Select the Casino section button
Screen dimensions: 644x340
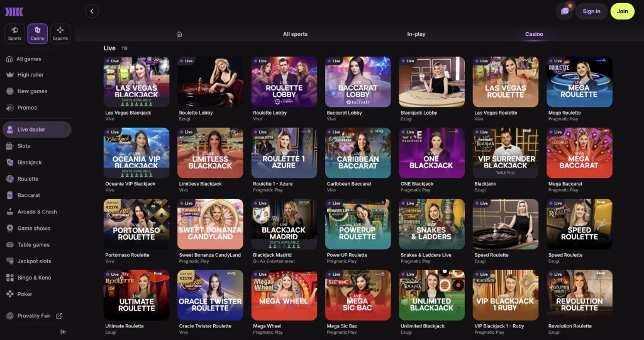click(37, 34)
